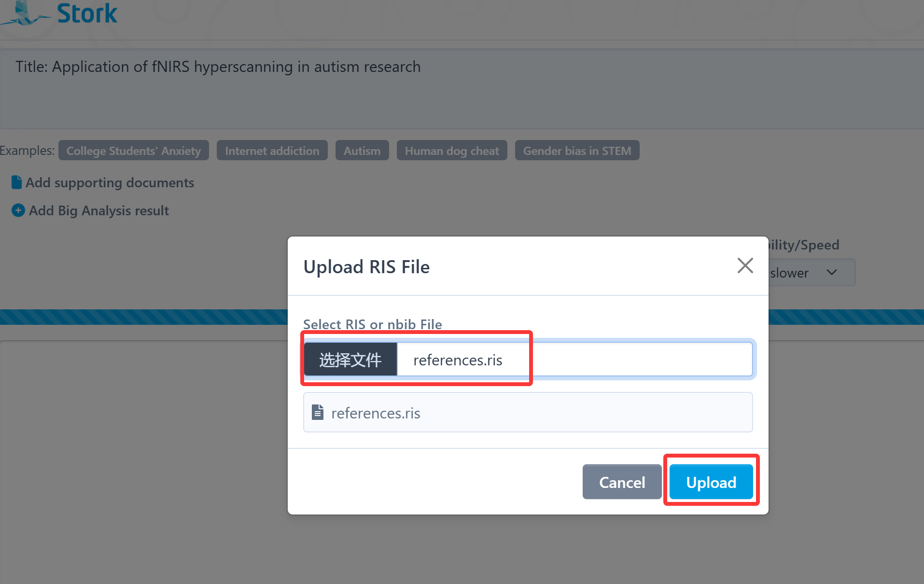Choose the Gender bias in STEM example
Screen dimensions: 924x584
(x=577, y=151)
